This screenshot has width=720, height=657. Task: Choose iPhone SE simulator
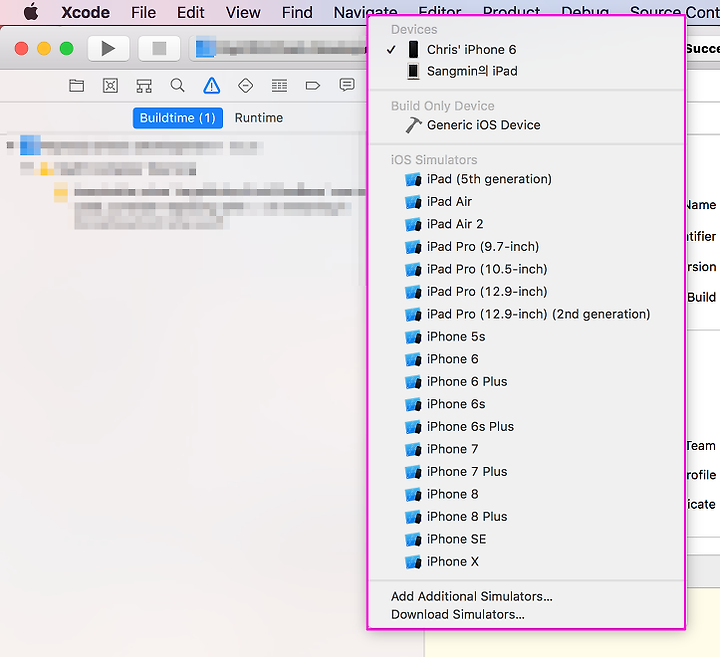pos(526,539)
